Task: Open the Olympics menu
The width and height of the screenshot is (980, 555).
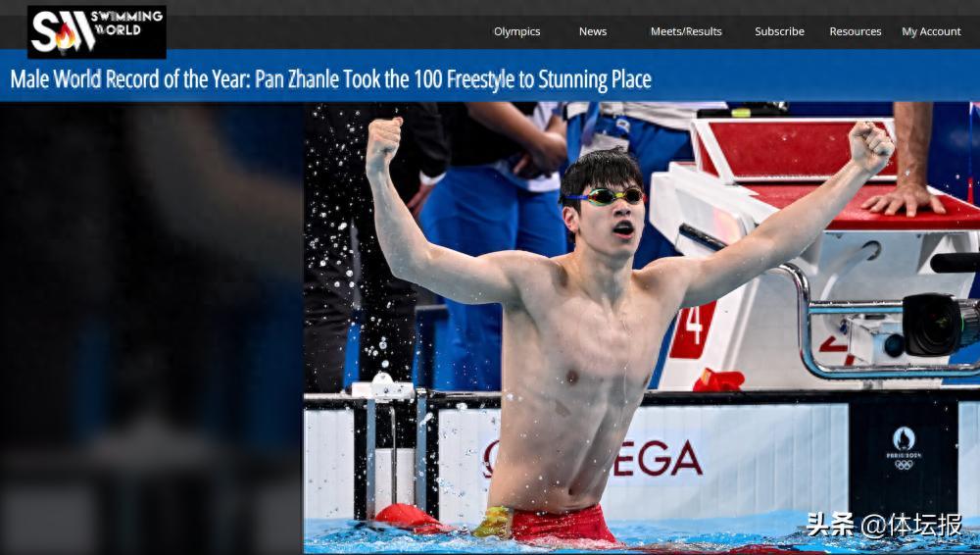Action: click(x=516, y=31)
